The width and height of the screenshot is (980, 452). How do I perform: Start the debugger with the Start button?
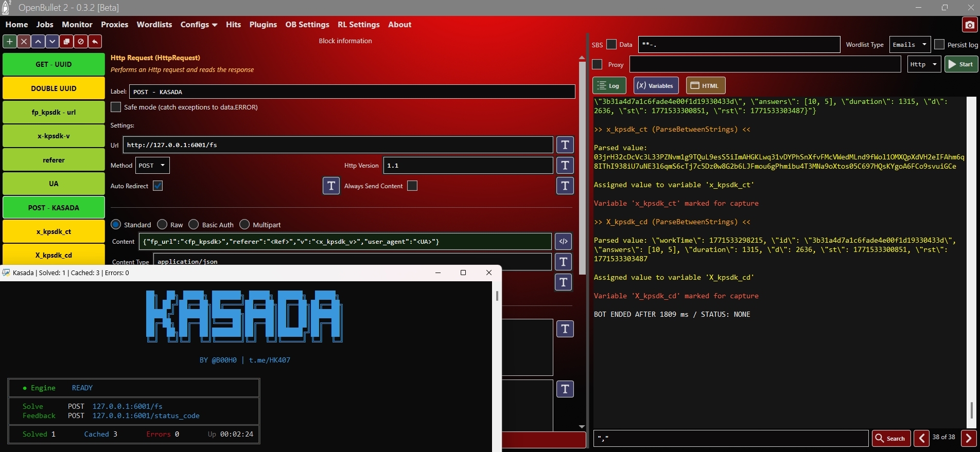tap(961, 64)
